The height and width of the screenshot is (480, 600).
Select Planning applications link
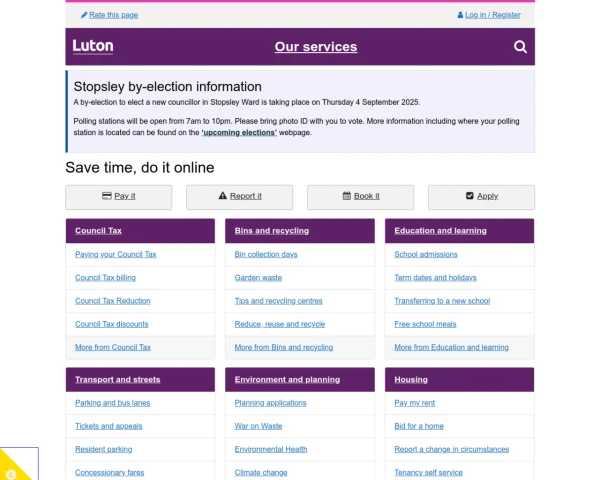(x=270, y=403)
